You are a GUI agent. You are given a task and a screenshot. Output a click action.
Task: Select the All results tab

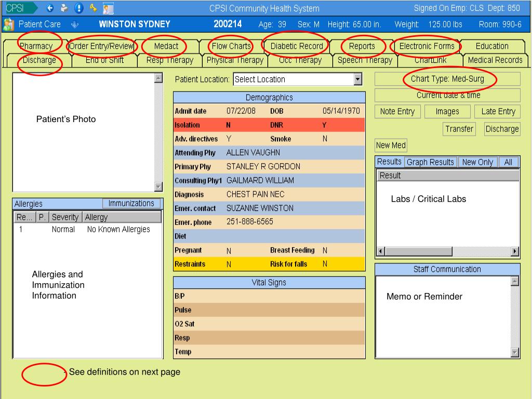pos(508,162)
